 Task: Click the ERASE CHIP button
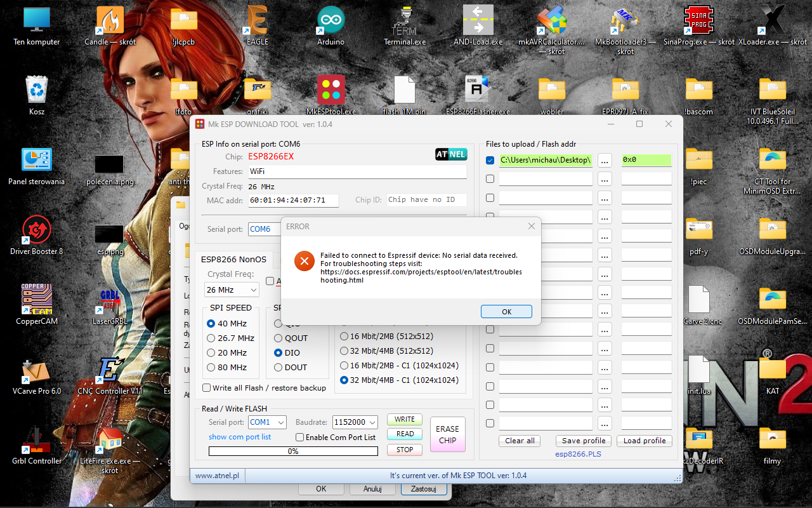coord(447,434)
